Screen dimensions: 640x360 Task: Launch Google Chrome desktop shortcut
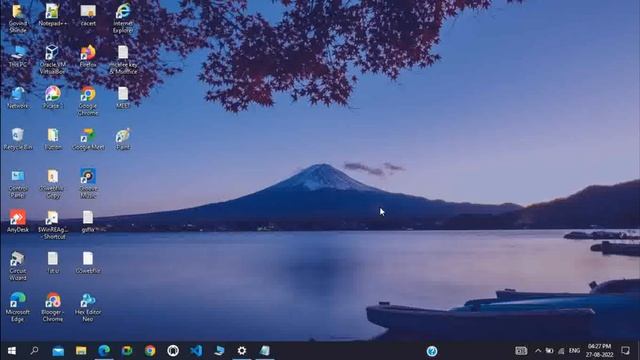(x=88, y=101)
